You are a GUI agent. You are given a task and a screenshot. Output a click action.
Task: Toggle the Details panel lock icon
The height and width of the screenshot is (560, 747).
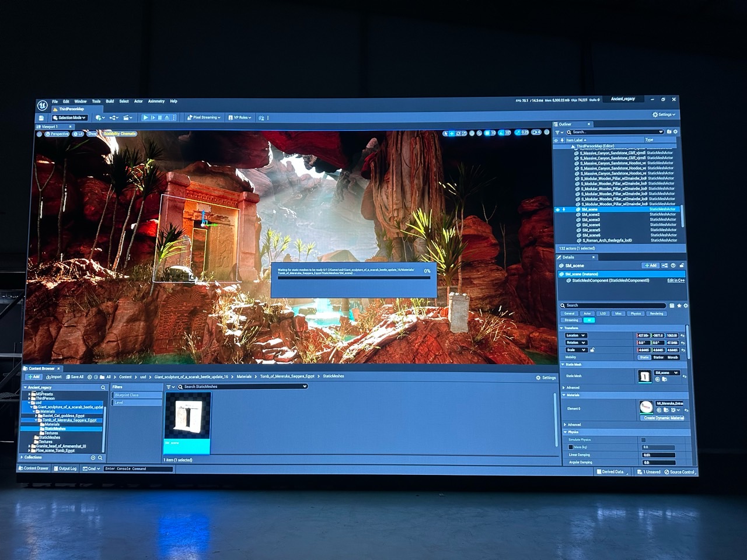(x=681, y=265)
